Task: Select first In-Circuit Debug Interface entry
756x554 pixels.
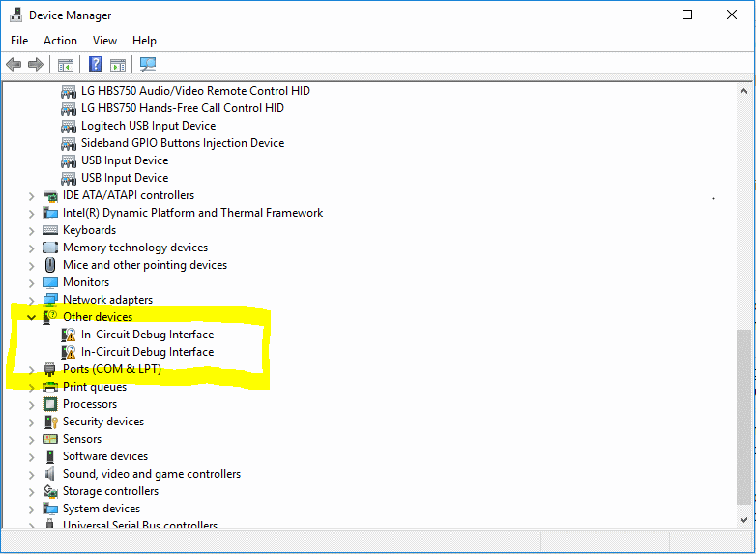Action: click(148, 335)
